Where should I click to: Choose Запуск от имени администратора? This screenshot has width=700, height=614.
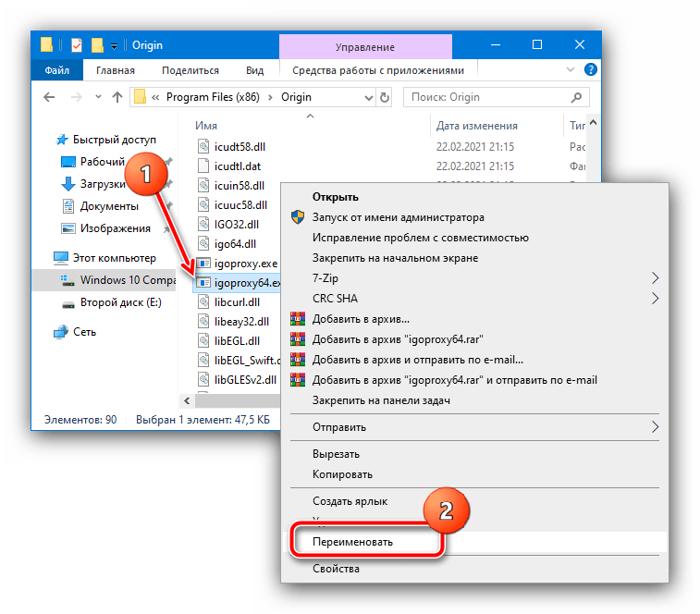click(x=474, y=217)
